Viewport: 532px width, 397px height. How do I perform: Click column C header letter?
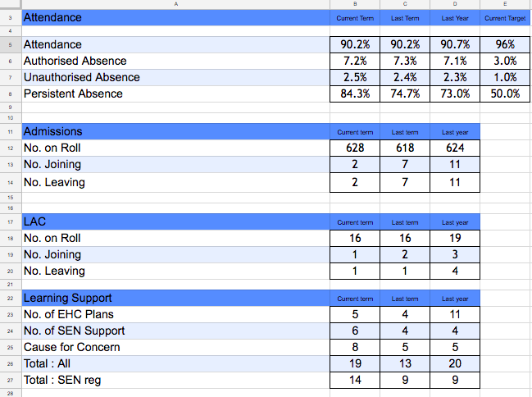point(405,4)
